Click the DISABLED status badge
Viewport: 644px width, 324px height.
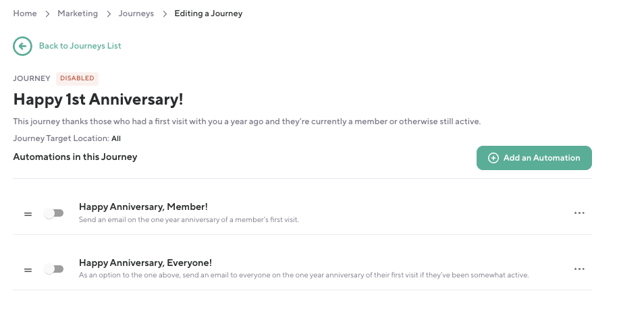pos(77,78)
